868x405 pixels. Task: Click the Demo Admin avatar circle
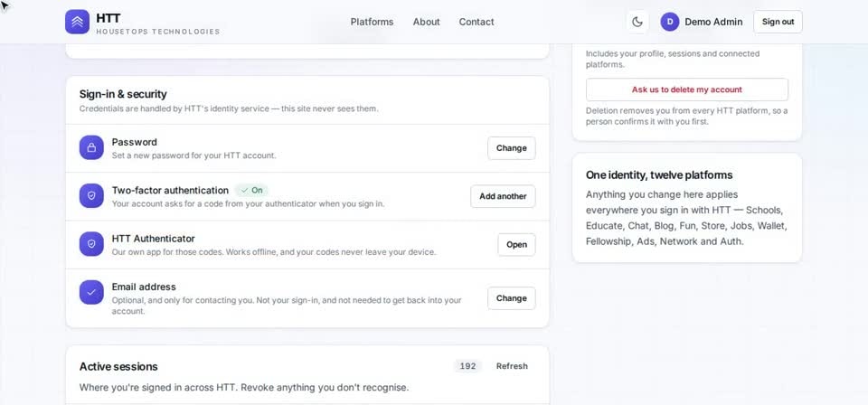[x=670, y=22]
